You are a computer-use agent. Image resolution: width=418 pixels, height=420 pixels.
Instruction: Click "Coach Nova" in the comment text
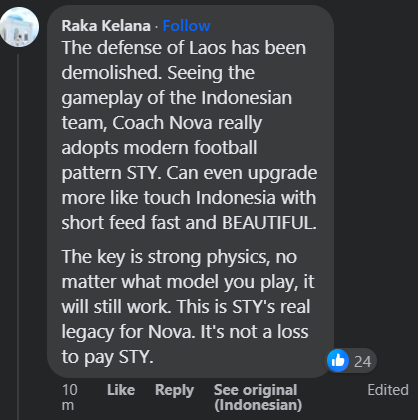click(x=162, y=122)
